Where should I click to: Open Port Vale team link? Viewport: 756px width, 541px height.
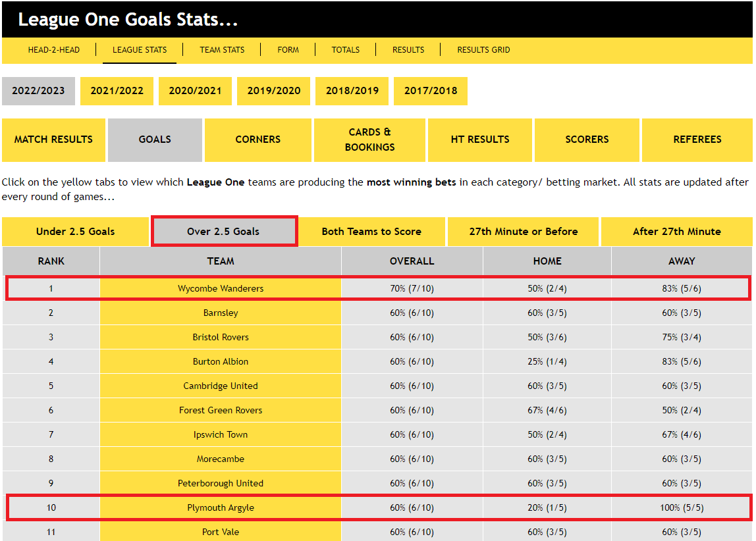pos(221,532)
